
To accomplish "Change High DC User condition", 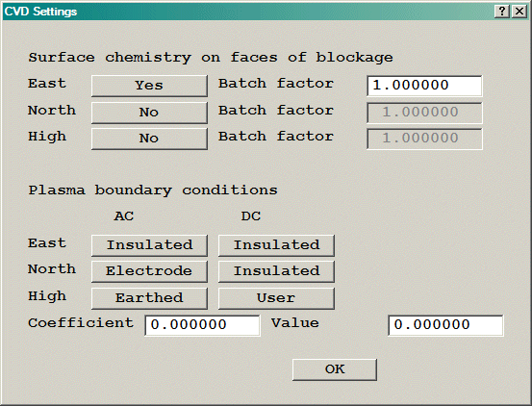I will pyautogui.click(x=276, y=298).
